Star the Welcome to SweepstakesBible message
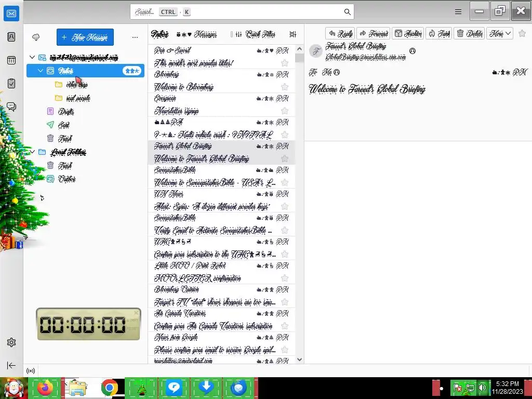532x399 pixels. (x=285, y=182)
